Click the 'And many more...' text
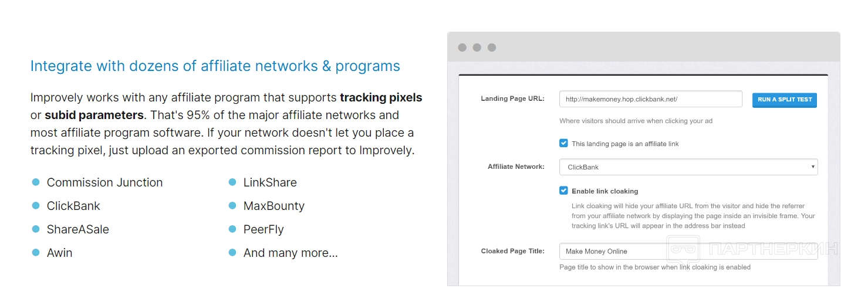868x302 pixels. point(291,253)
